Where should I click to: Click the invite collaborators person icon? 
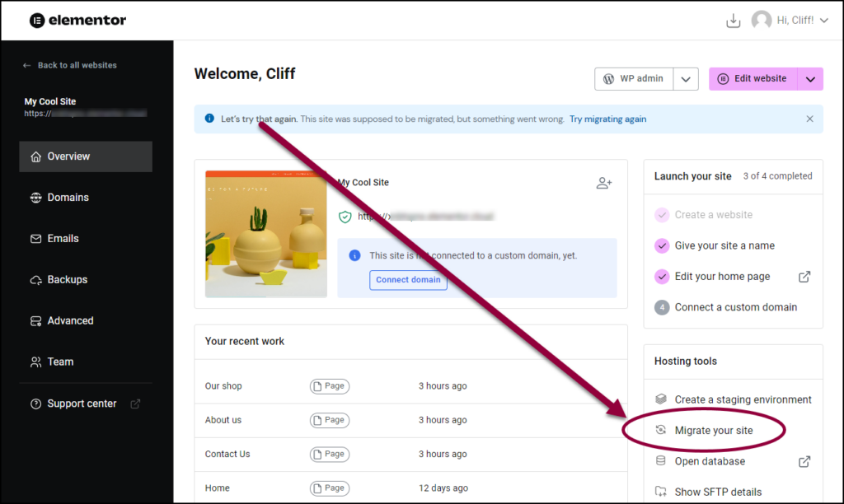pyautogui.click(x=604, y=183)
